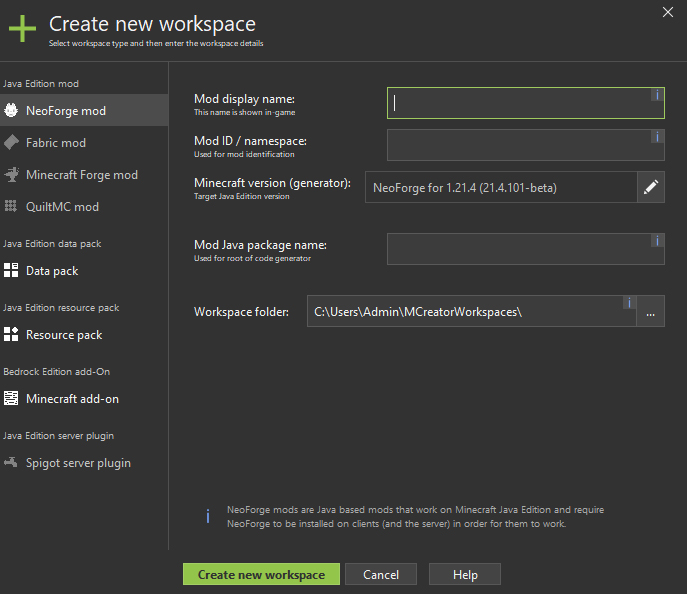Click Create new workspace button
Image resolution: width=687 pixels, height=594 pixels.
point(261,574)
